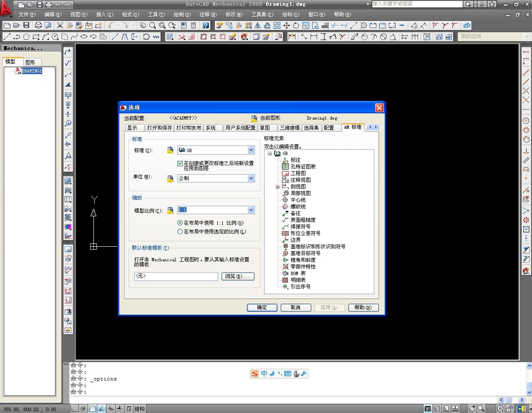The width and height of the screenshot is (532, 413).
Task: Click the Mirror tool icon
Action: tap(258, 25)
